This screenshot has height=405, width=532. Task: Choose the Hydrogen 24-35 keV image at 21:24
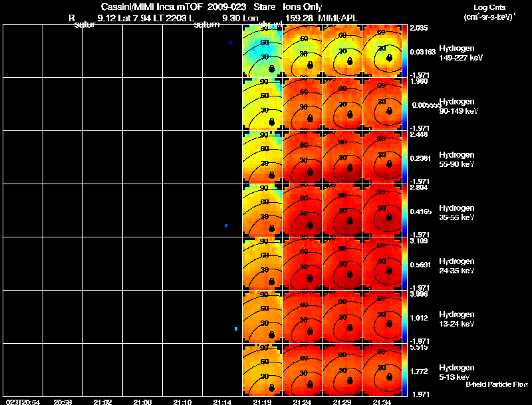pos(303,263)
